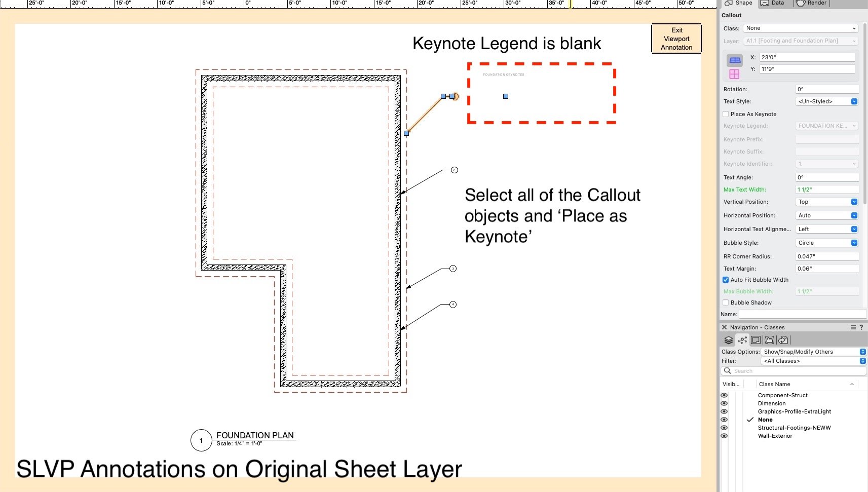This screenshot has height=492, width=868.
Task: Expand the Class Options dropdown
Action: coord(814,352)
